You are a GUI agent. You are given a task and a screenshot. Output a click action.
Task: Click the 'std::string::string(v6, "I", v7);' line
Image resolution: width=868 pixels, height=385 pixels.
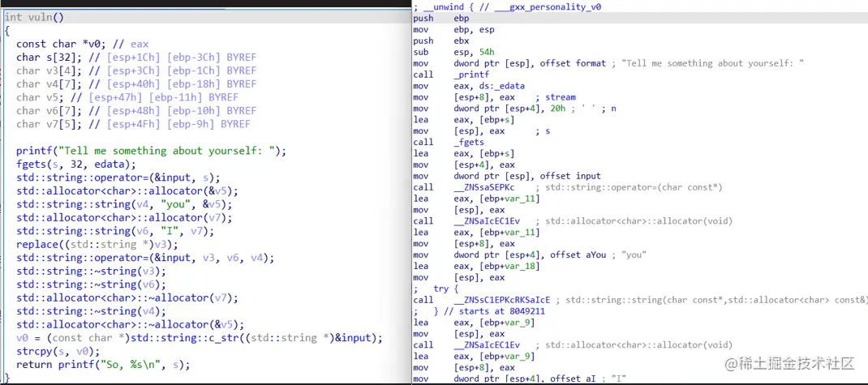click(115, 231)
